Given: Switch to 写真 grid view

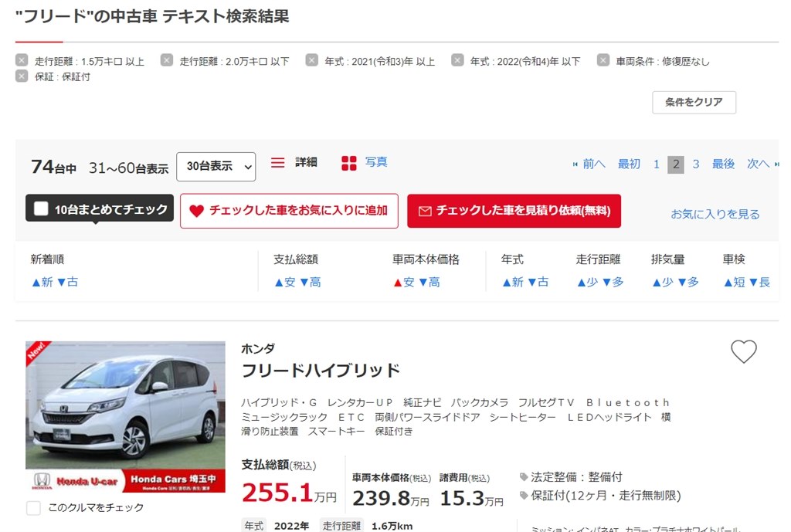Looking at the screenshot, I should tap(376, 162).
